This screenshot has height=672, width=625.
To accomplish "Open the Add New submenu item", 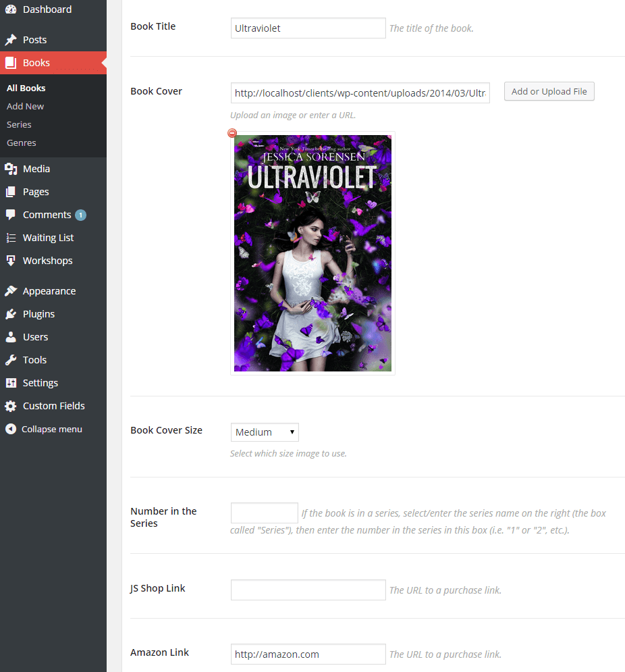I will (26, 106).
